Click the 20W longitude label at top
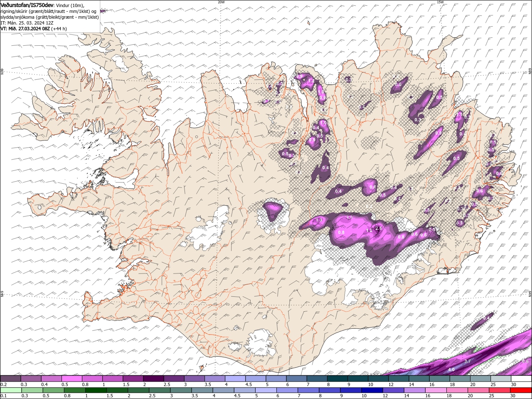532x399 pixels. point(221,2)
